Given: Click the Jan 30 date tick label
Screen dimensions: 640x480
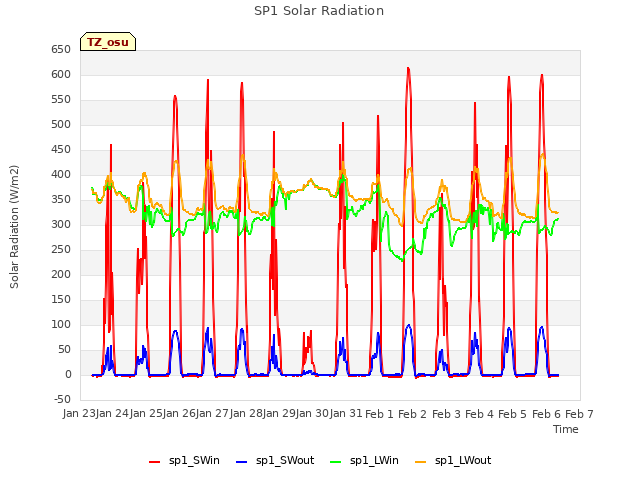Looking at the screenshot, I should (312, 414).
